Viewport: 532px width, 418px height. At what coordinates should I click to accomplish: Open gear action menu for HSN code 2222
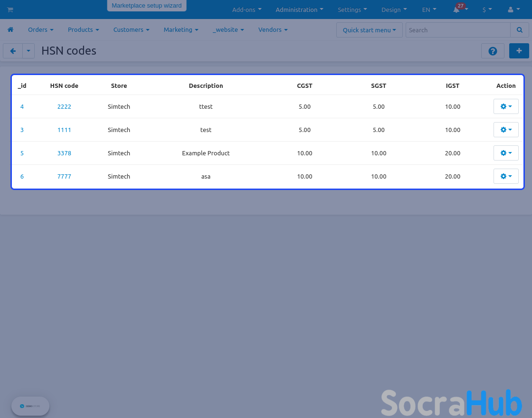(x=506, y=106)
